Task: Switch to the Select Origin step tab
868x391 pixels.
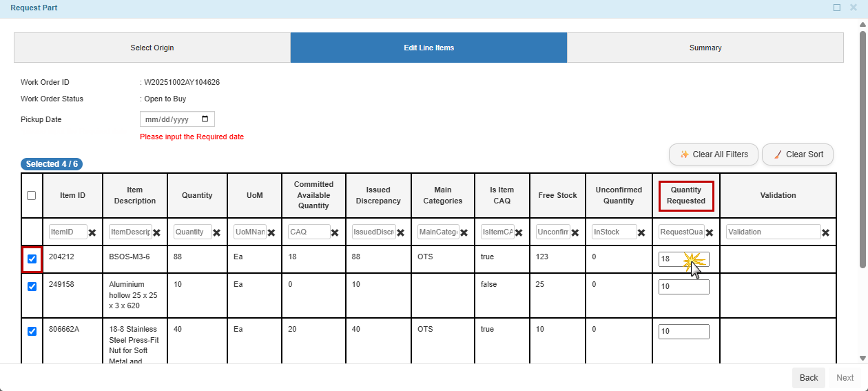Action: 152,48
